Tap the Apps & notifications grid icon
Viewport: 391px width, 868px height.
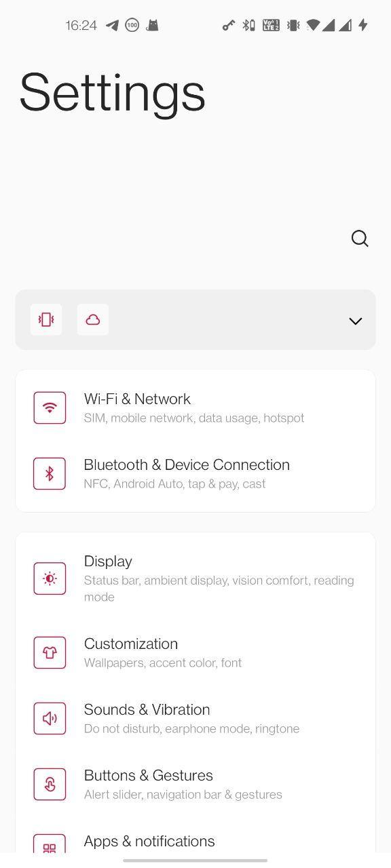50,844
